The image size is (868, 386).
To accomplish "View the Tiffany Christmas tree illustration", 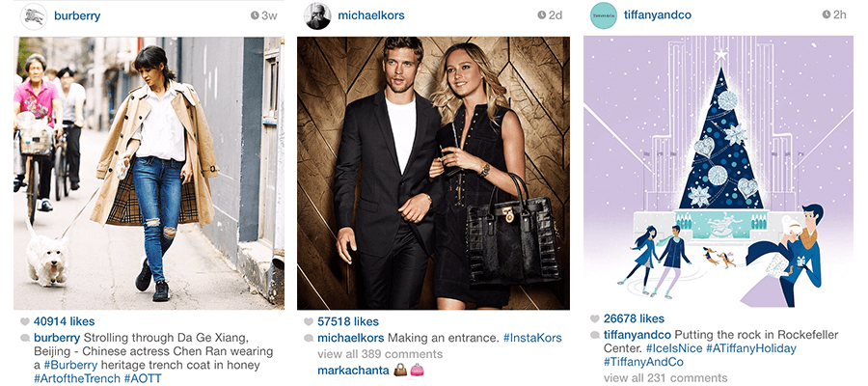I will click(x=719, y=172).
